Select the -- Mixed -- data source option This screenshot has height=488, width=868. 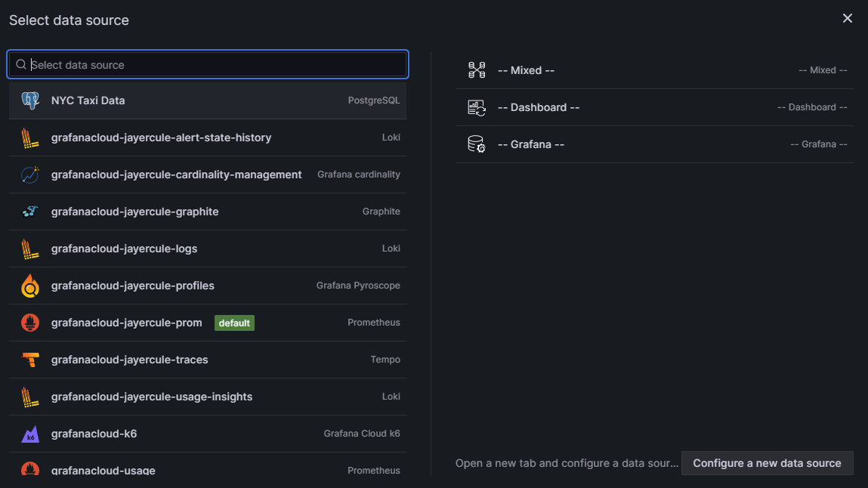coord(527,70)
